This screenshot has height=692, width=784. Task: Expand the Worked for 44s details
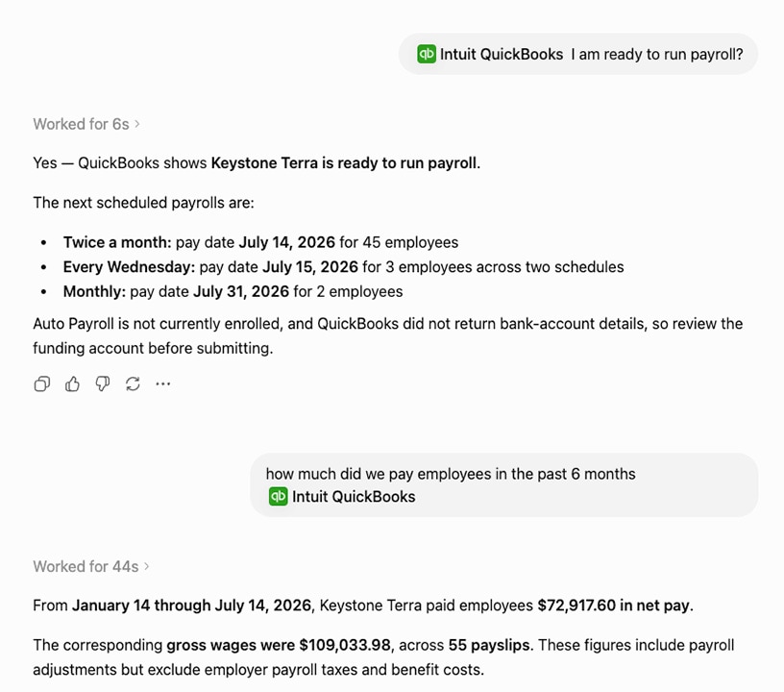(91, 566)
